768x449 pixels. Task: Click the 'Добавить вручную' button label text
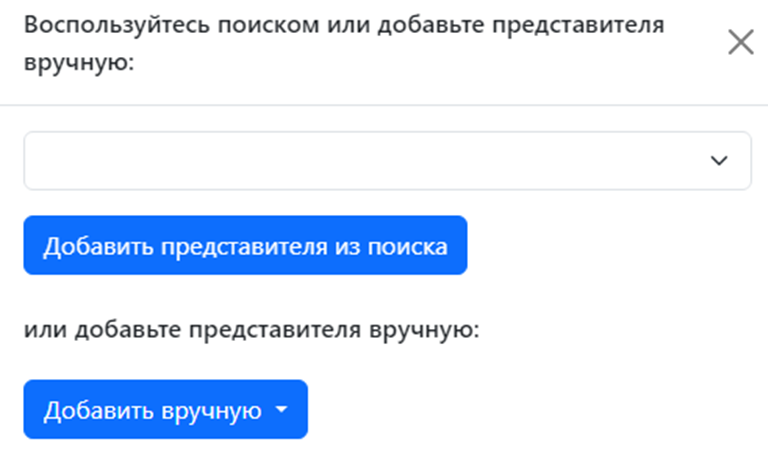152,410
